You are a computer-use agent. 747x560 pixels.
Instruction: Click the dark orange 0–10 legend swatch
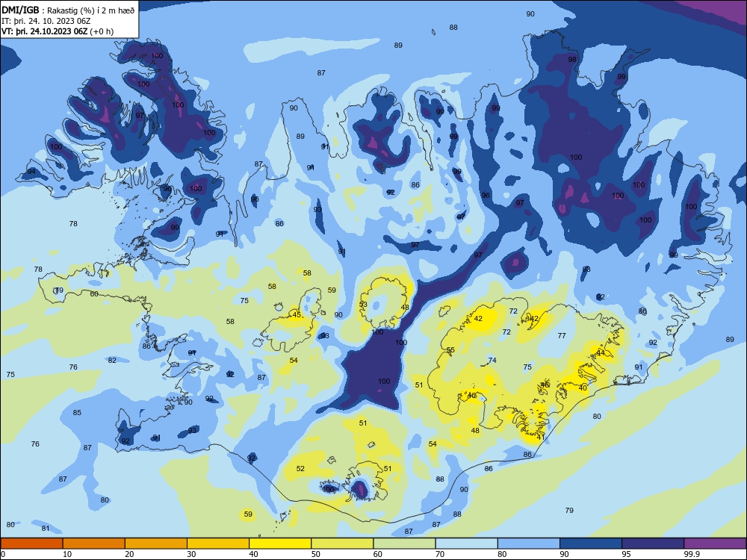[x=31, y=544]
